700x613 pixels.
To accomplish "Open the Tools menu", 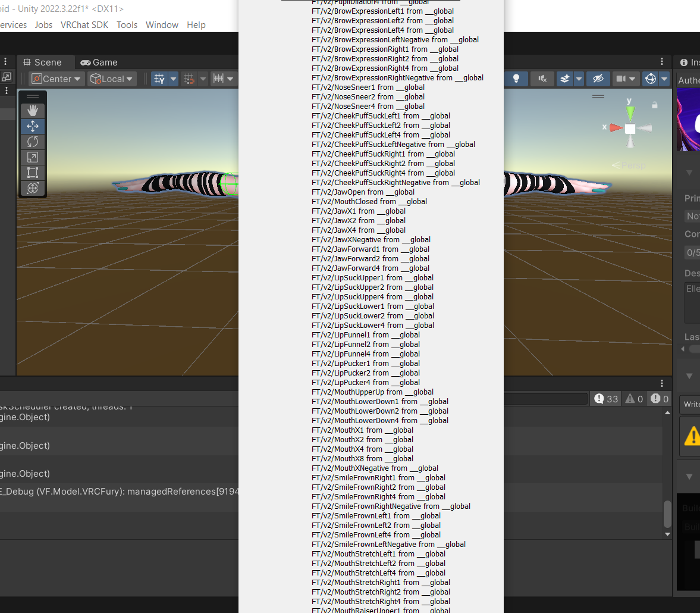I will (x=127, y=25).
